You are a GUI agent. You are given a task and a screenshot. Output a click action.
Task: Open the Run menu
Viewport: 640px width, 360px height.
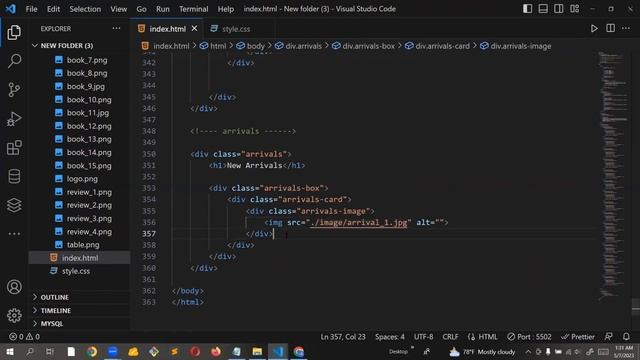click(162, 9)
